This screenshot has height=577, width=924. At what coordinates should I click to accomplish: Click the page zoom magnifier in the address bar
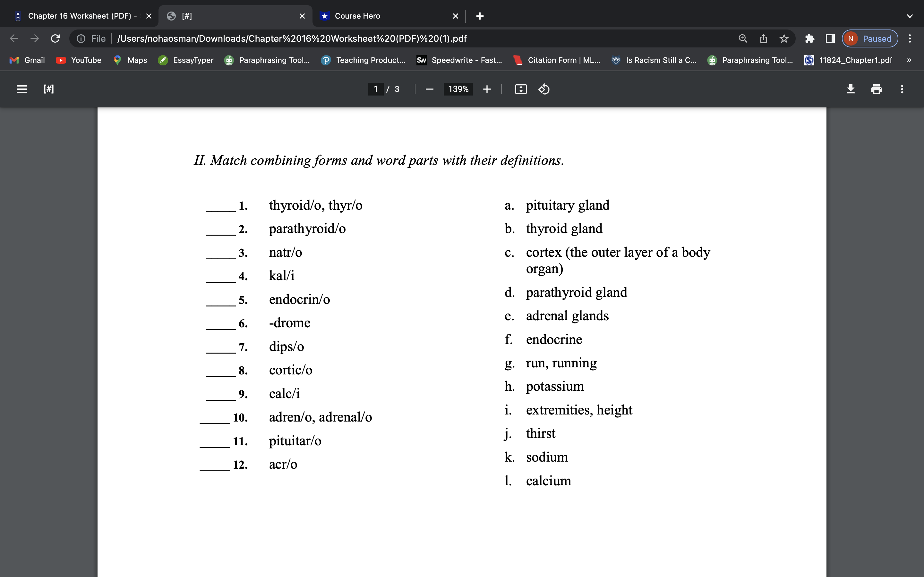click(x=743, y=38)
